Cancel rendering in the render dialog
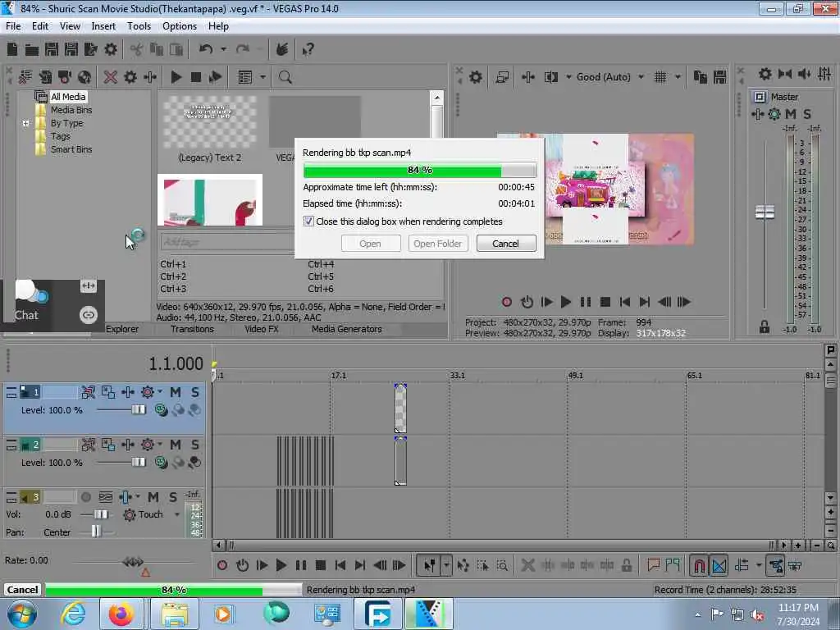840x630 pixels. click(505, 244)
